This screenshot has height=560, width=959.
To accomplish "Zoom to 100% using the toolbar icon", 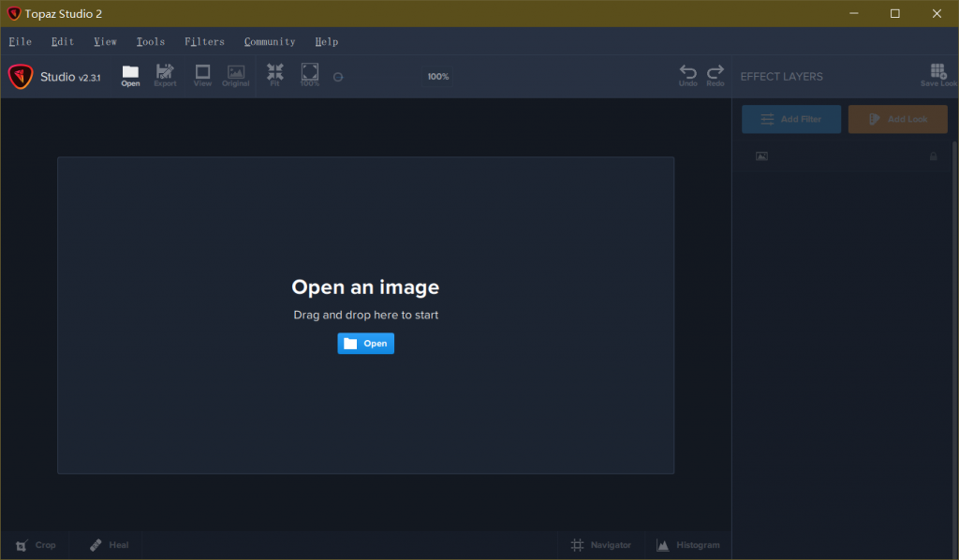I will pyautogui.click(x=310, y=72).
